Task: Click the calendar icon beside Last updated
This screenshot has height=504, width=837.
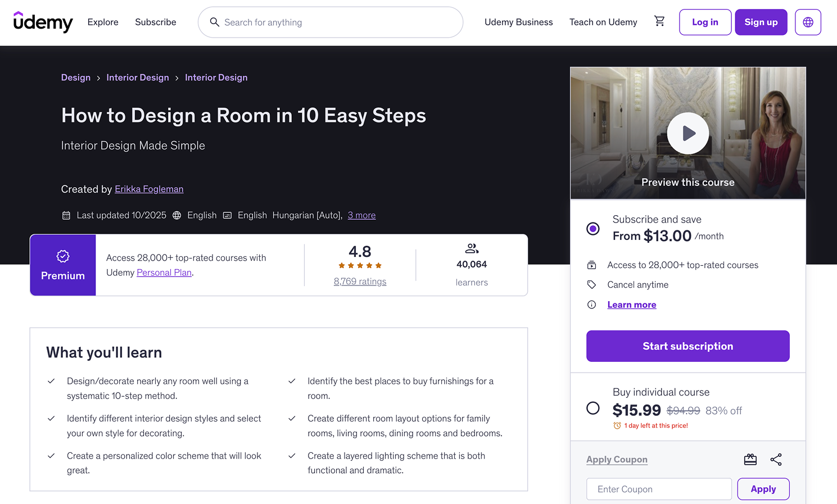Action: point(66,215)
